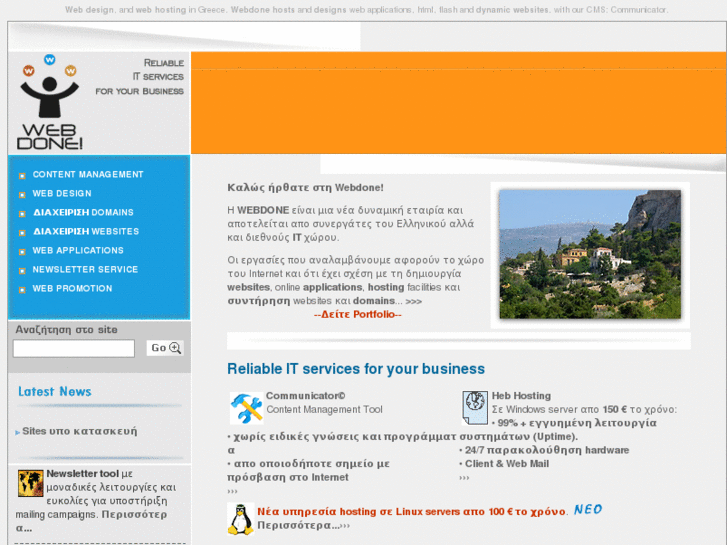The image size is (727, 545).
Task: Click the Latest News heading
Action: click(x=55, y=391)
